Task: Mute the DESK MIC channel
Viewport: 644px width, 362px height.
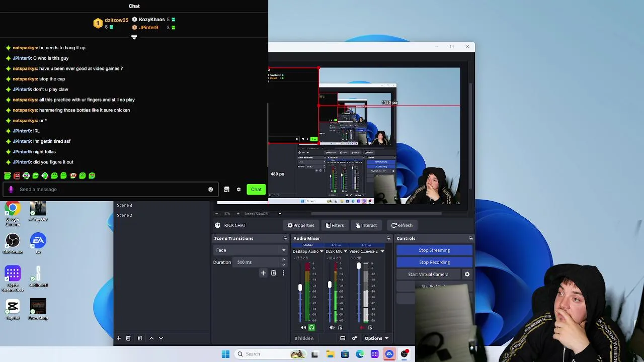Action: coord(332,328)
